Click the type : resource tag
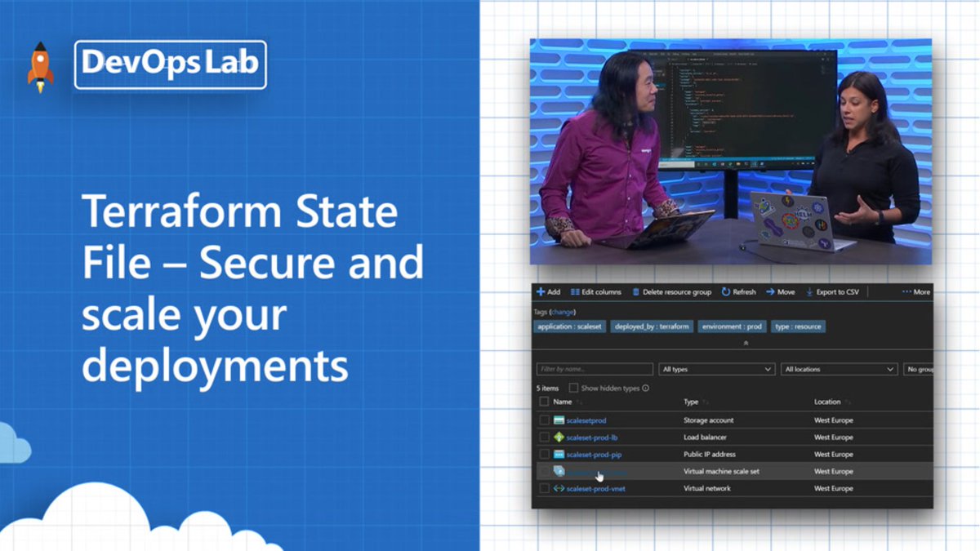This screenshot has height=551, width=980. tap(799, 327)
